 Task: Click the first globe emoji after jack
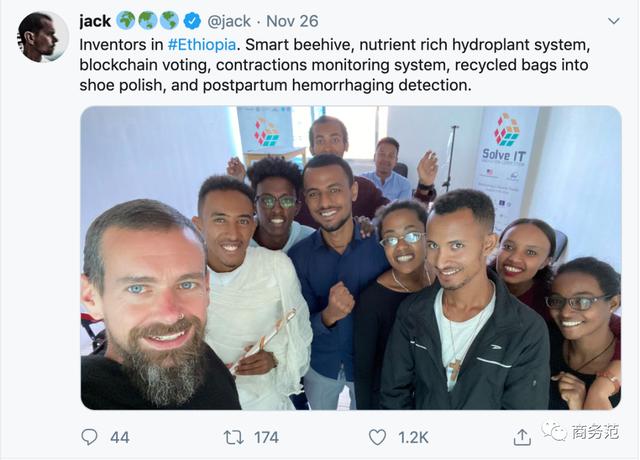(x=126, y=21)
